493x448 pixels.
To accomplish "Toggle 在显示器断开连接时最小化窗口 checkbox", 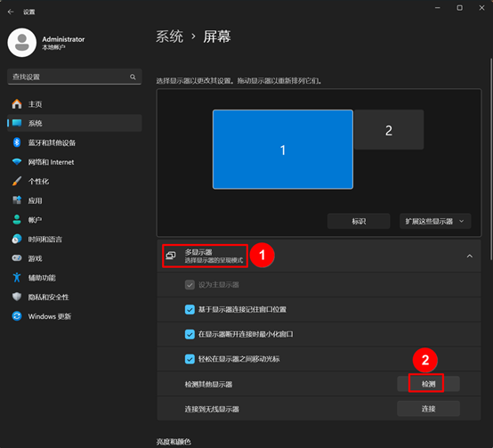I will pyautogui.click(x=190, y=334).
